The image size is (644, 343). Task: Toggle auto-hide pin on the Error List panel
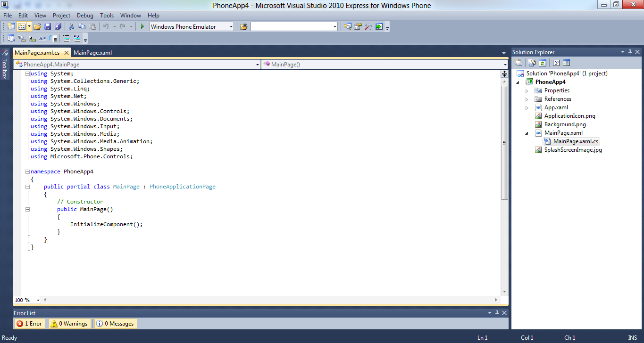click(x=497, y=313)
